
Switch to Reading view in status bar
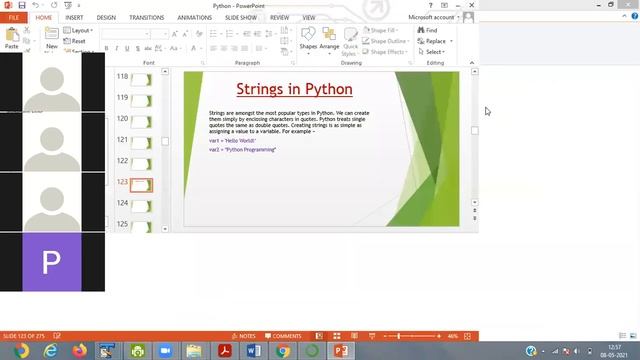(354, 336)
